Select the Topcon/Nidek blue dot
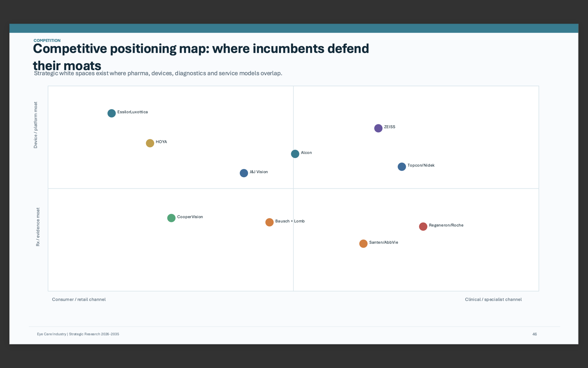This screenshot has height=368, width=588. tap(402, 167)
